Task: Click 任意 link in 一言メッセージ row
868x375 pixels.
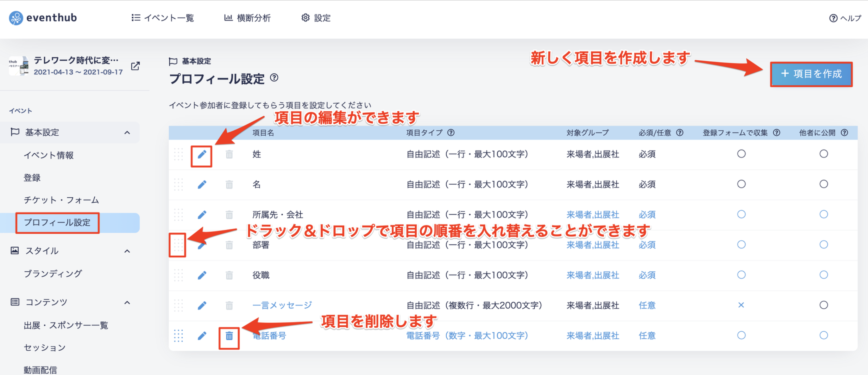Action: tap(647, 305)
